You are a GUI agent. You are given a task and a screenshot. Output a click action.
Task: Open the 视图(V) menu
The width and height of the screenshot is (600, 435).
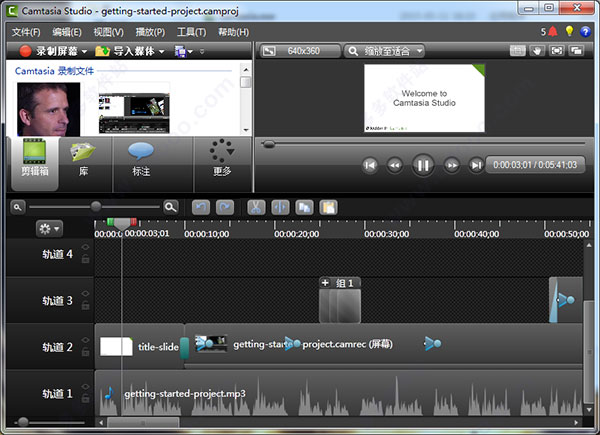(x=109, y=32)
